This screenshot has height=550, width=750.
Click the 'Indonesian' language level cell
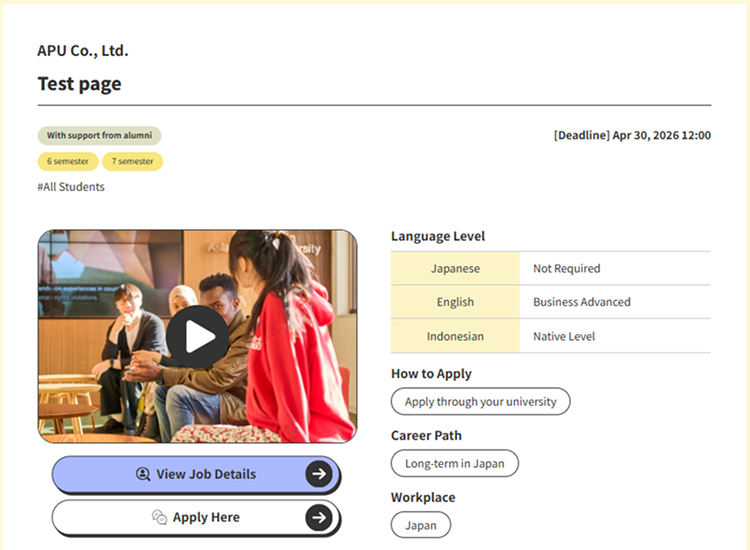pos(455,336)
